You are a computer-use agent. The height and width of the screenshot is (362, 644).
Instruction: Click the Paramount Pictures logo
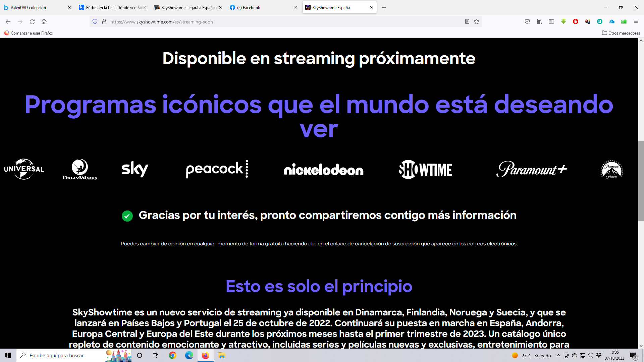click(x=611, y=169)
